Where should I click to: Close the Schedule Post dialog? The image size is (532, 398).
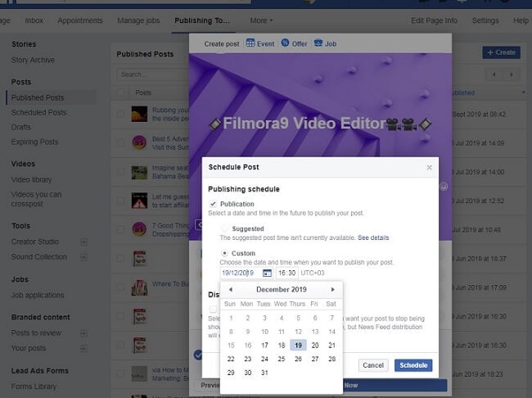(x=429, y=167)
